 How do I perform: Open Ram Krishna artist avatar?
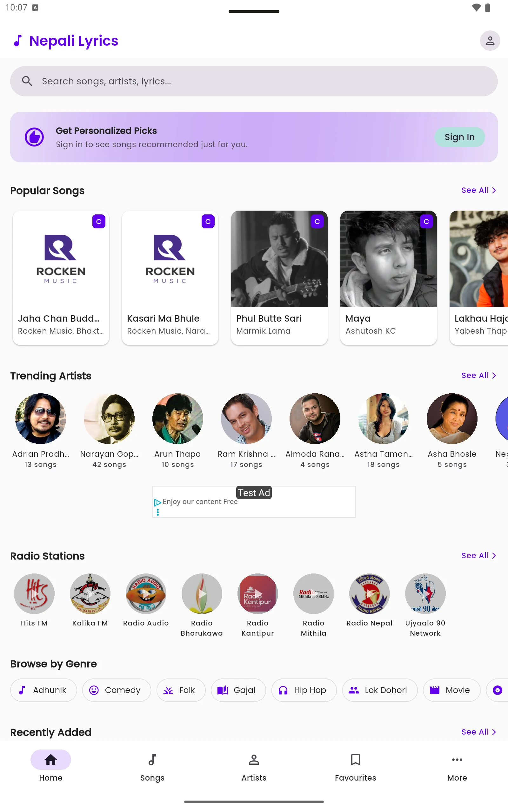coord(246,419)
